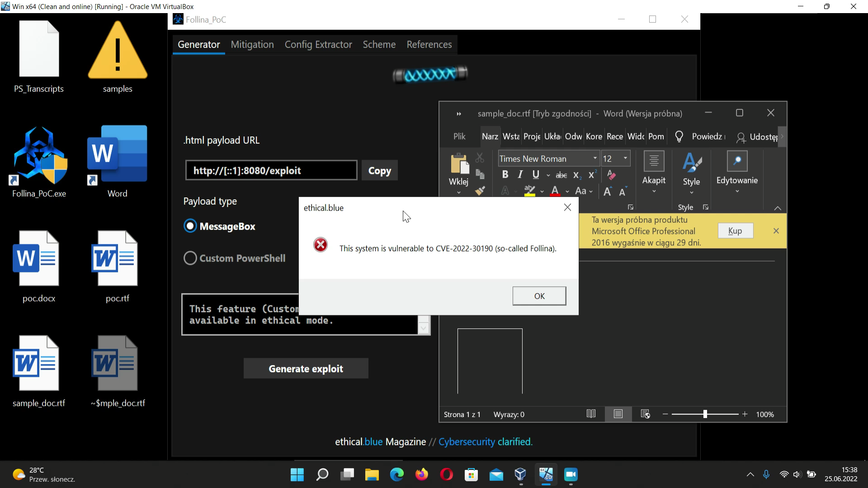Toggle Subscript formatting
This screenshot has height=488, width=868.
[577, 175]
